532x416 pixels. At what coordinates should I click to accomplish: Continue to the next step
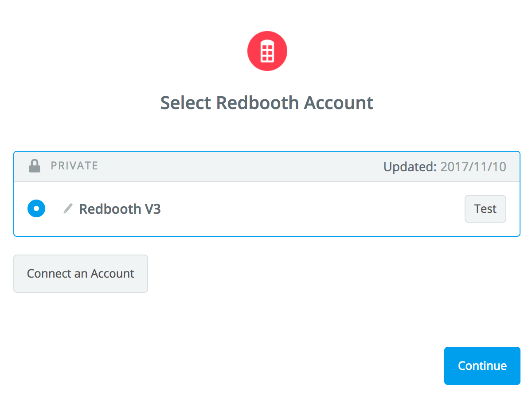tap(482, 366)
